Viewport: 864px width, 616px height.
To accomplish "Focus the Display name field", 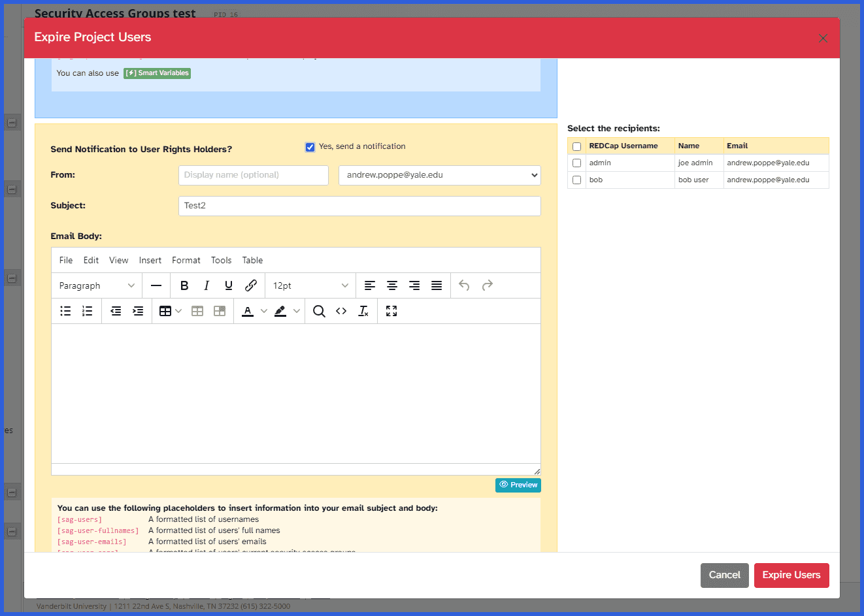I will pos(254,175).
